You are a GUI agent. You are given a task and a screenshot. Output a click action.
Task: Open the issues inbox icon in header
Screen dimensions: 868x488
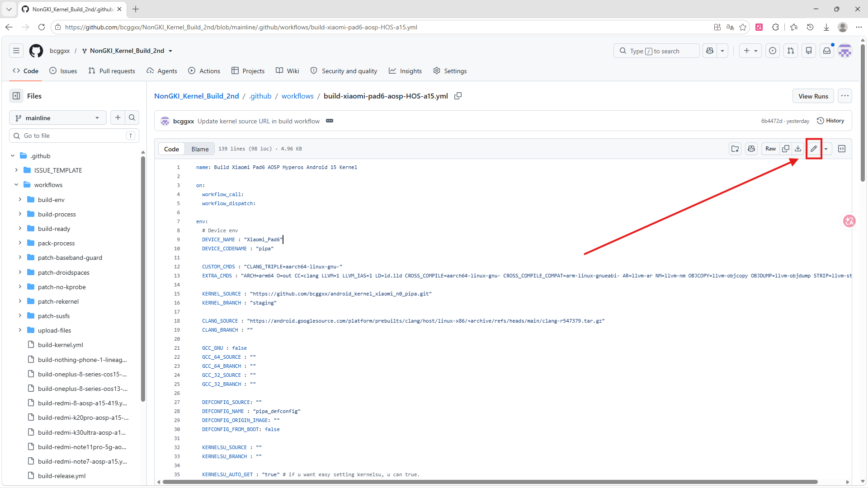point(773,51)
